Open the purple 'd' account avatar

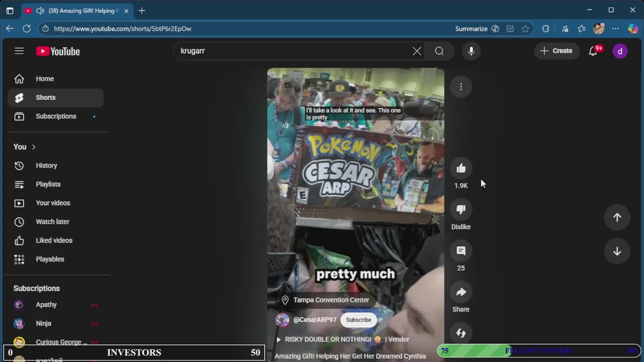[620, 51]
